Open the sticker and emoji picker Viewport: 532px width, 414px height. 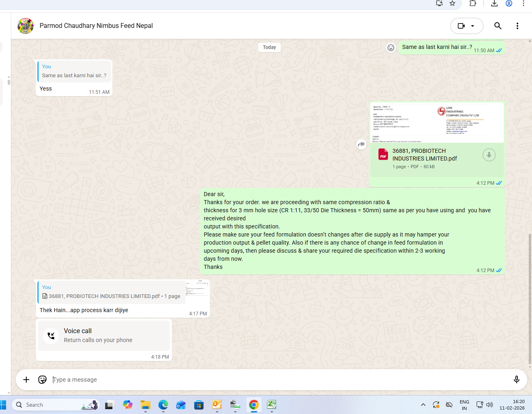(42, 380)
